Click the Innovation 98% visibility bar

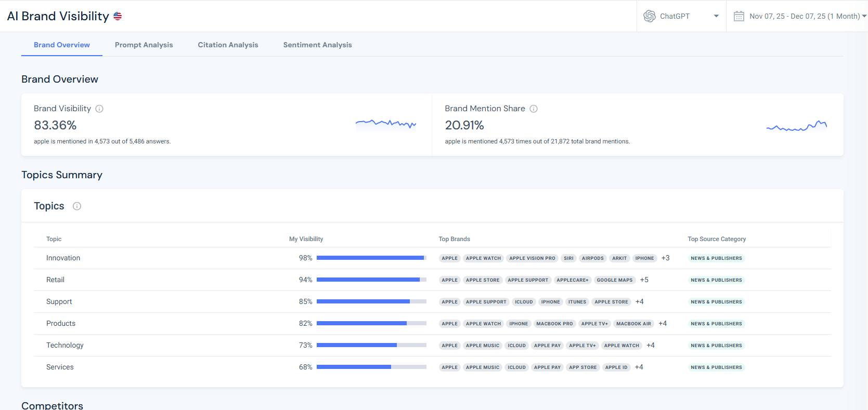tap(371, 258)
